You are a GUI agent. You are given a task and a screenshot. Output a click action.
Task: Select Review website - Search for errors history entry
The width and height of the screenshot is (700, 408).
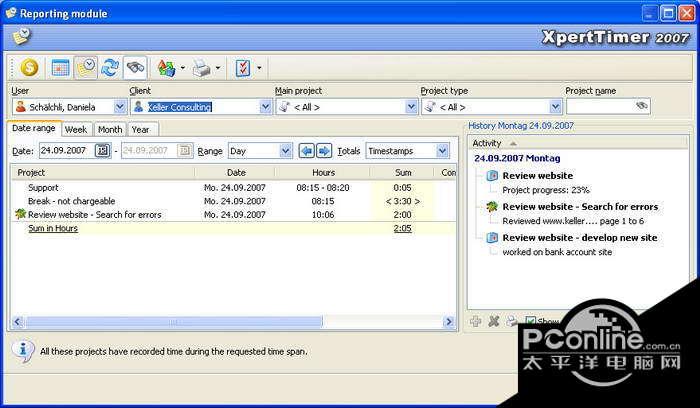click(x=580, y=207)
